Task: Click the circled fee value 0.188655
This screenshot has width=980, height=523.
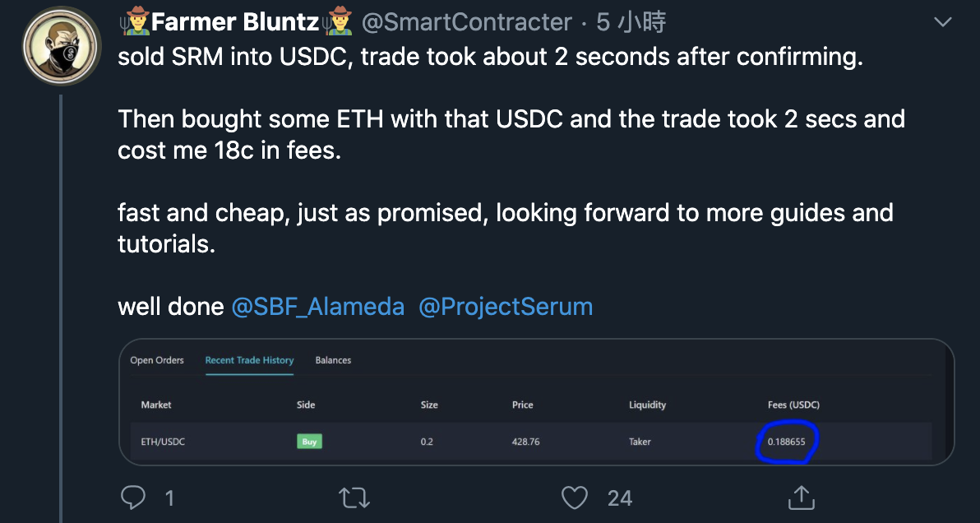Action: pos(786,442)
